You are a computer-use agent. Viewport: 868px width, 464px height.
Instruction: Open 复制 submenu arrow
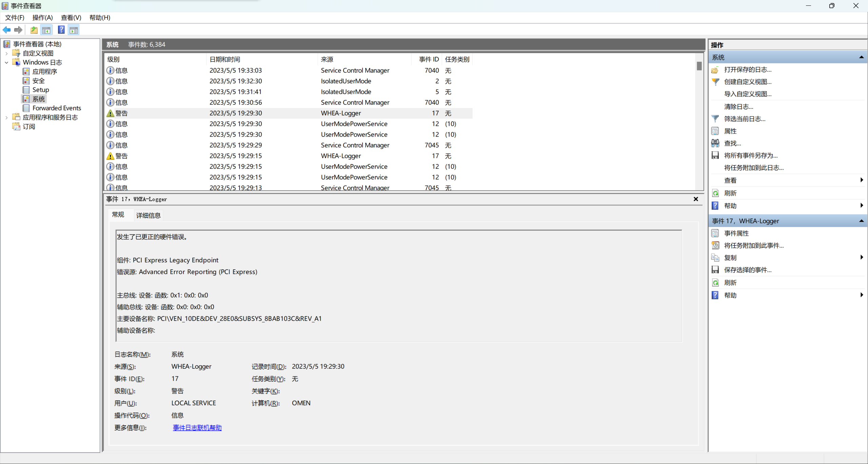[x=862, y=257]
